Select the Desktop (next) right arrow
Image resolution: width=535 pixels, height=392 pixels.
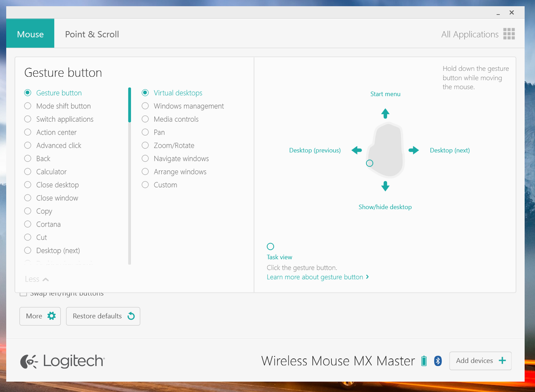(x=413, y=150)
